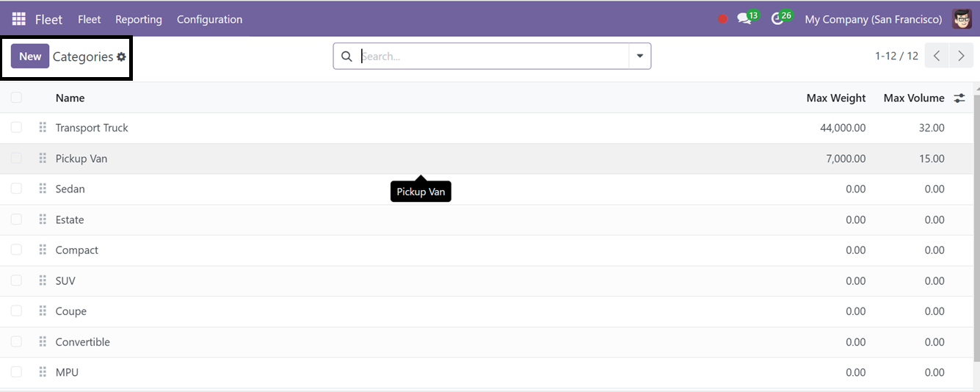980x392 pixels.
Task: Check the Sedan row checkbox
Action: 16,189
